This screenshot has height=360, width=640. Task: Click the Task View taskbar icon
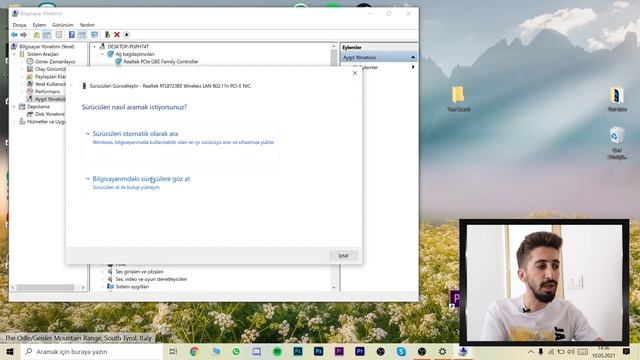click(x=173, y=351)
